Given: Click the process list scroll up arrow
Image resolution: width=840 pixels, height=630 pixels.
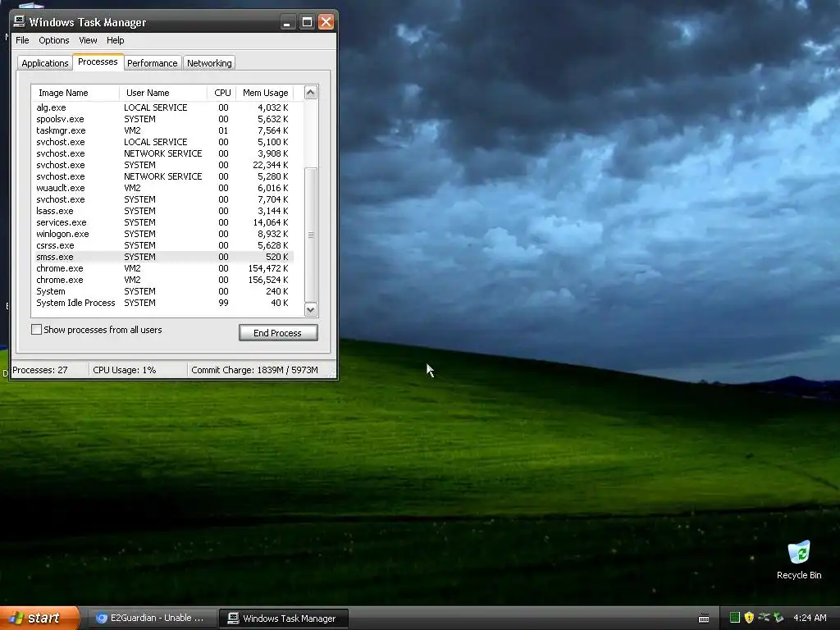Looking at the screenshot, I should point(311,93).
